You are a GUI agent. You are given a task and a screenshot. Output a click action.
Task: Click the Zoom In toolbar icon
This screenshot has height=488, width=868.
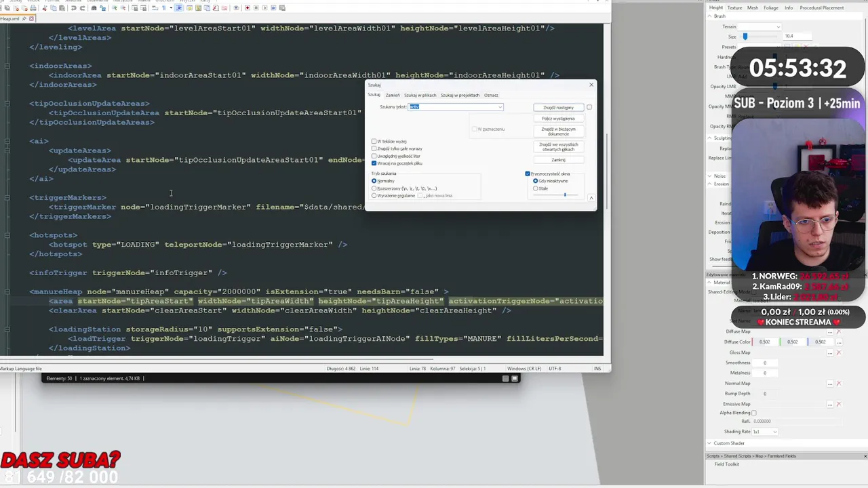[115, 8]
